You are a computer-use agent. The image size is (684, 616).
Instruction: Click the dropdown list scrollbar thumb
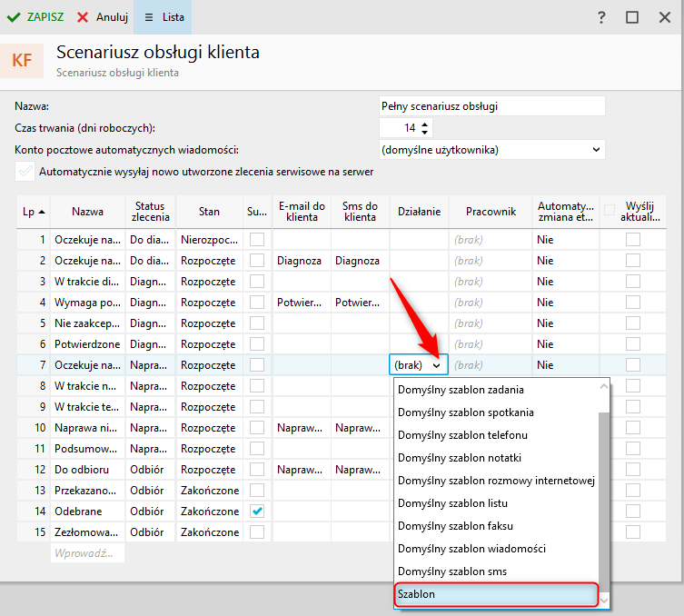604,502
